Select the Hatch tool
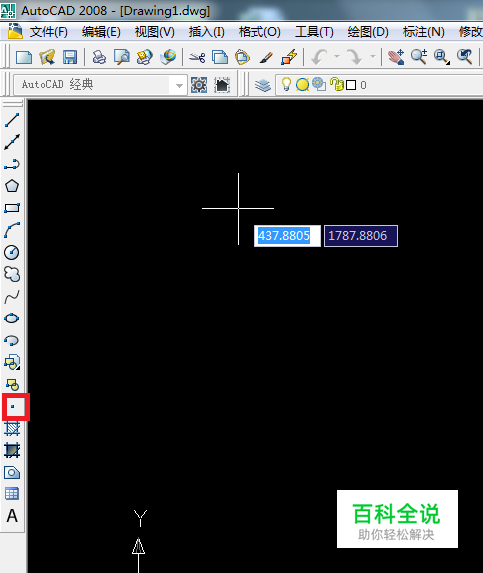The image size is (483, 573). (x=12, y=429)
